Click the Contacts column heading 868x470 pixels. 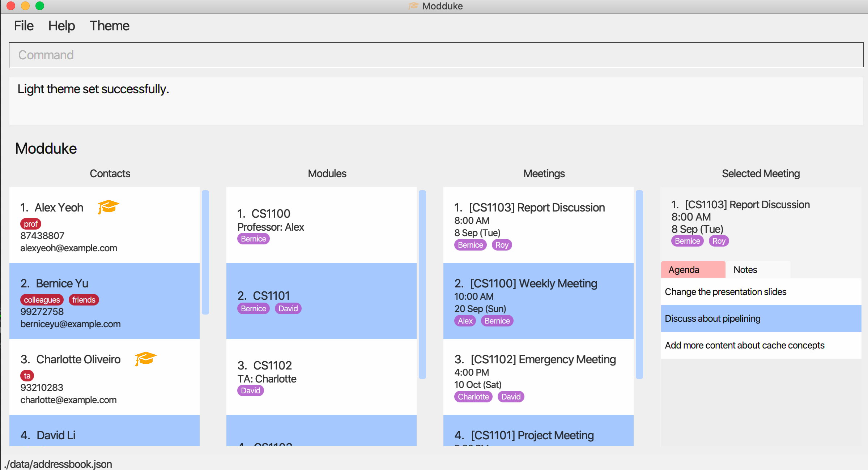click(x=110, y=174)
